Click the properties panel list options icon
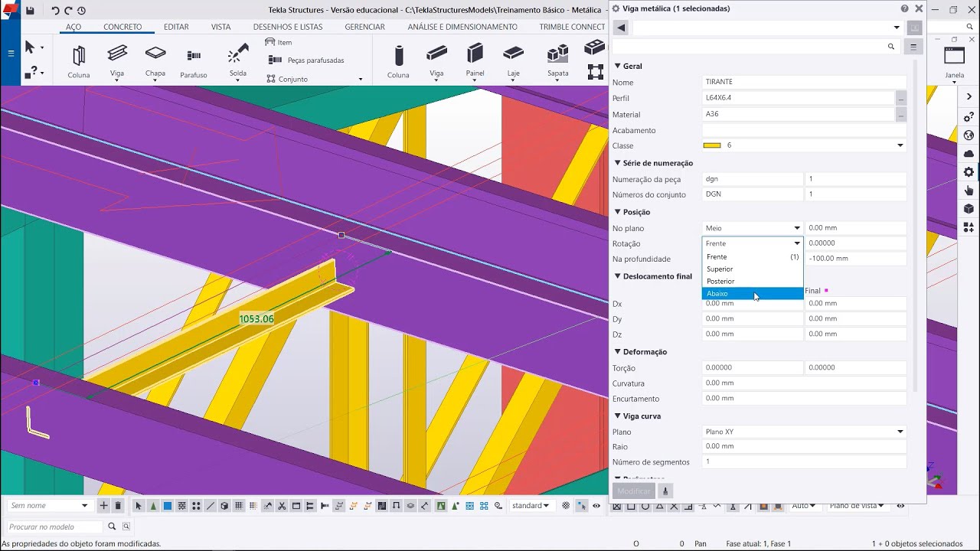Viewport: 980px width, 551px height. (x=913, y=47)
